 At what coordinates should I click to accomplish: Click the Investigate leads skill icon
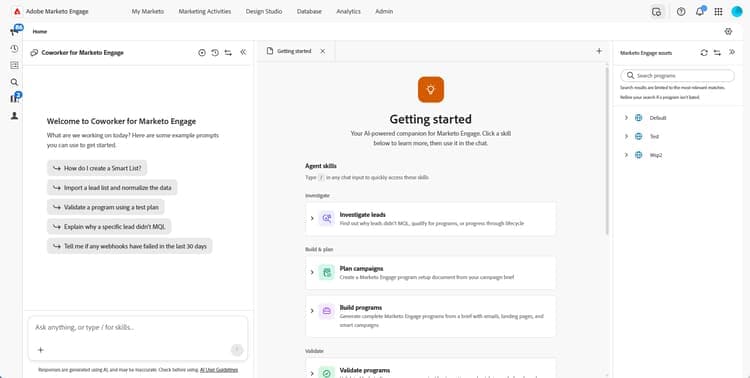(327, 218)
